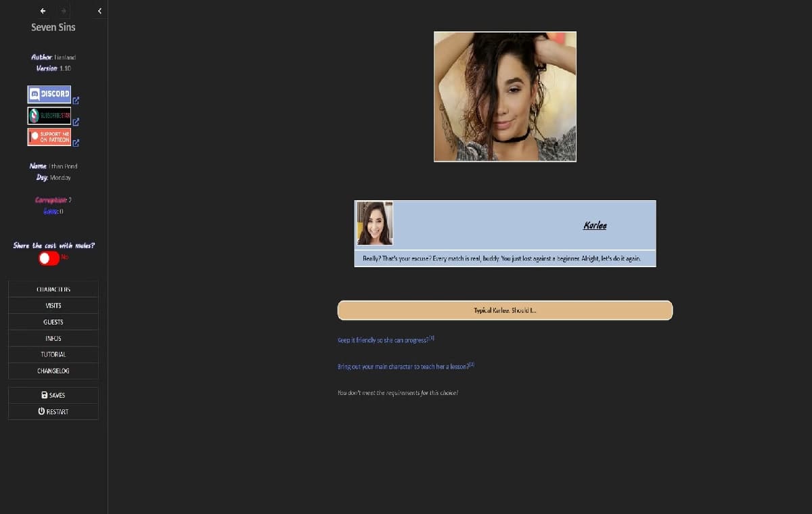The width and height of the screenshot is (812, 514).
Task: Click the Name: Ethan Pond text
Action: coord(53,166)
